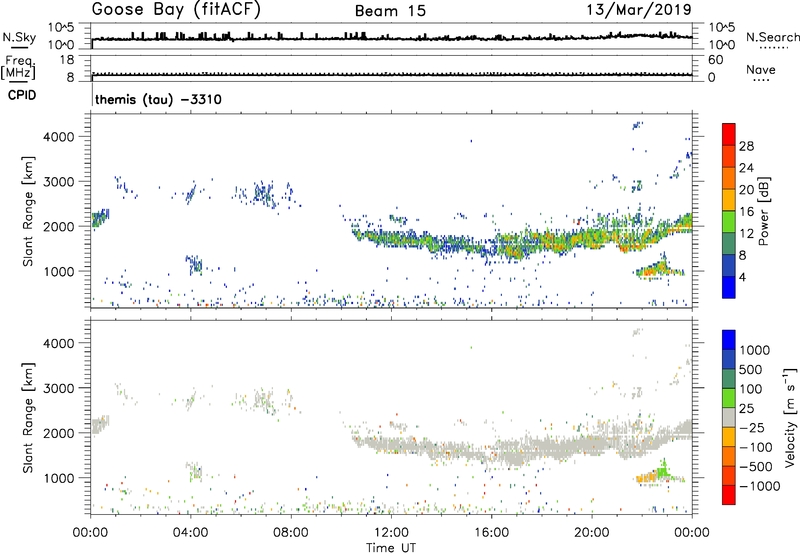Click the 'Slant Range [km]' label of power panel

tap(28, 211)
